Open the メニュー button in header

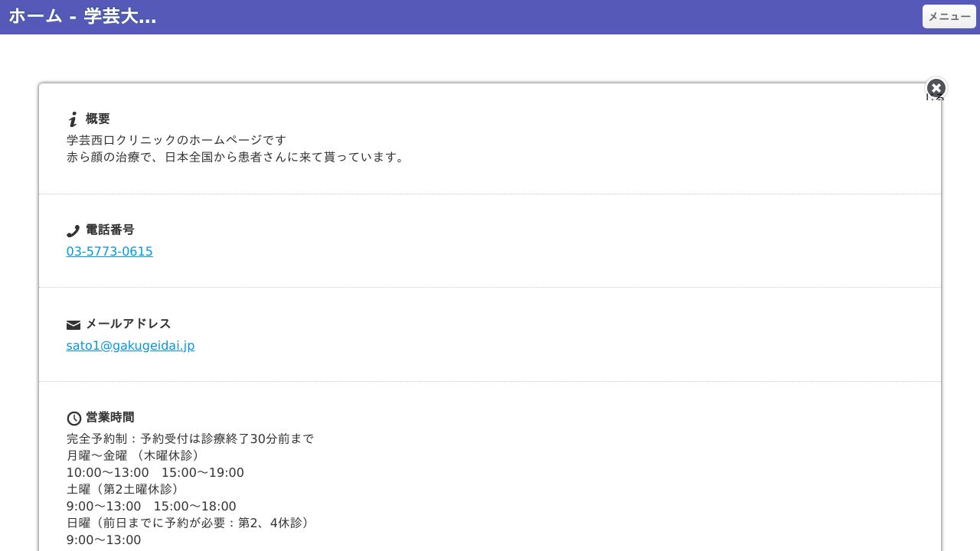click(x=949, y=16)
